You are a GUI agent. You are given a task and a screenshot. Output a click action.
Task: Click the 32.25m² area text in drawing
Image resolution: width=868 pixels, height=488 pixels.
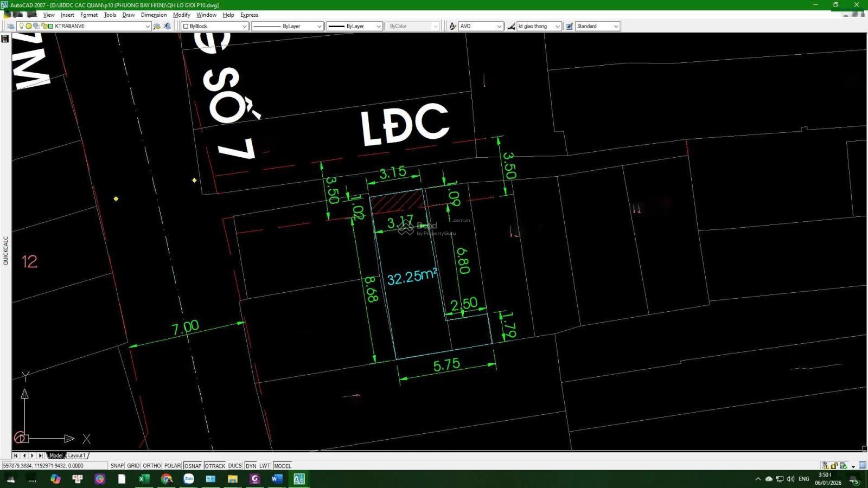tap(412, 277)
